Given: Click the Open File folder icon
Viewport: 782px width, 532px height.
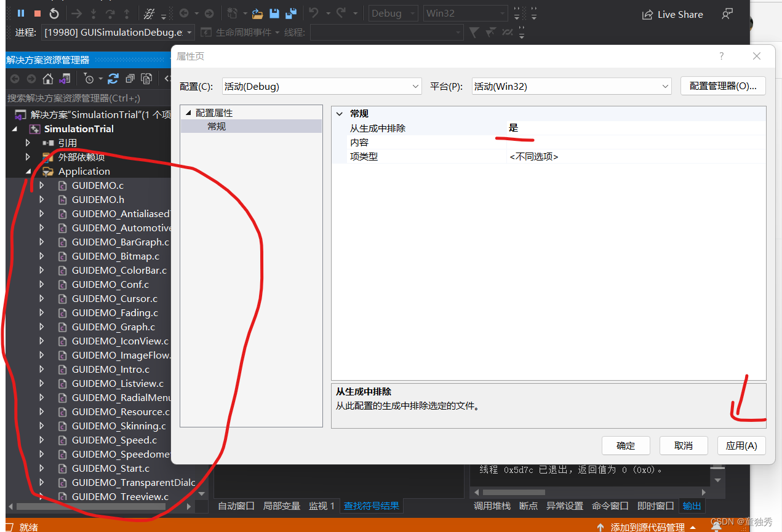Looking at the screenshot, I should pos(257,14).
